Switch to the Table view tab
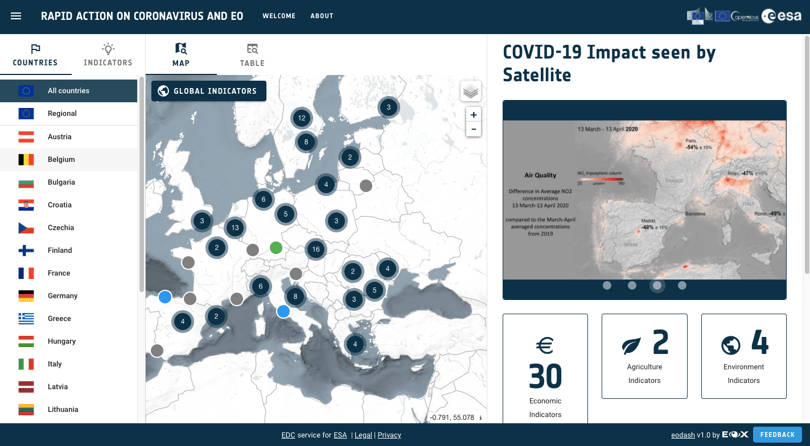Image resolution: width=810 pixels, height=446 pixels. [252, 55]
